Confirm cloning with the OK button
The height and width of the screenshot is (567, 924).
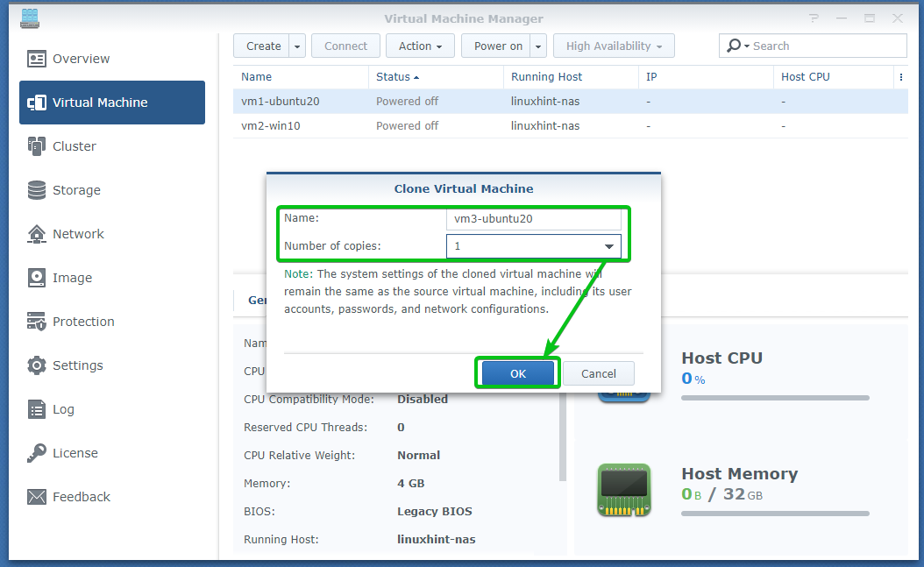[x=518, y=374]
